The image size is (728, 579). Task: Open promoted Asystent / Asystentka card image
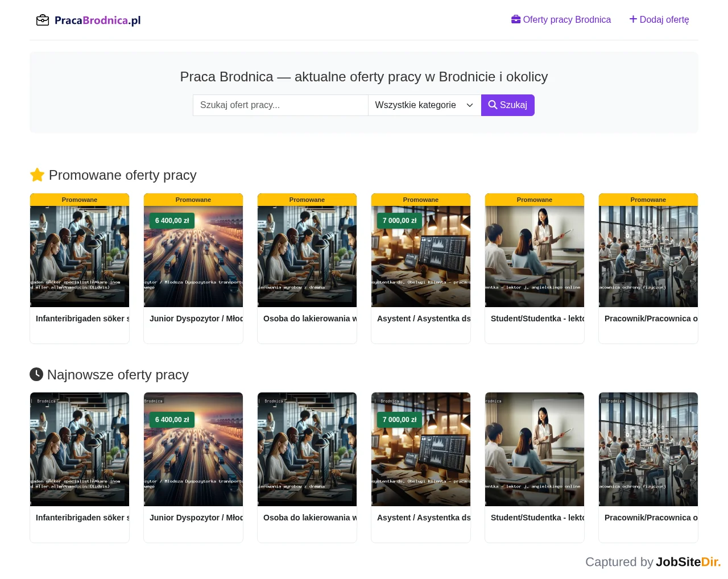[x=421, y=257]
